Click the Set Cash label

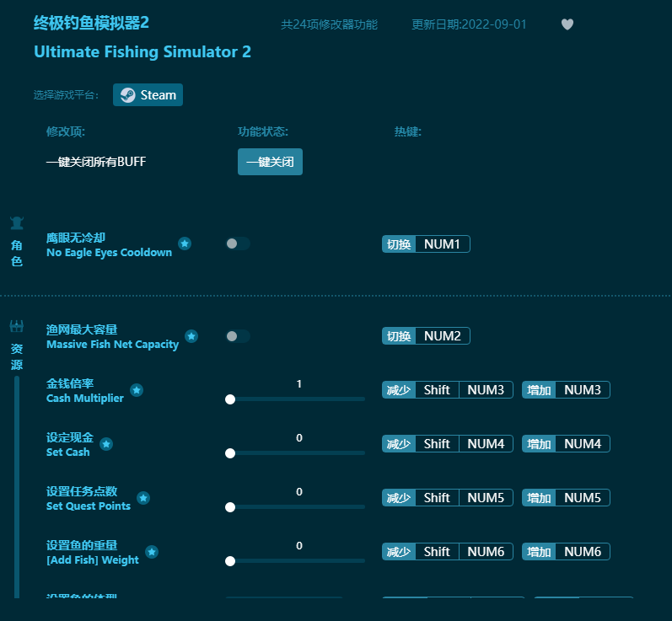[x=67, y=452]
